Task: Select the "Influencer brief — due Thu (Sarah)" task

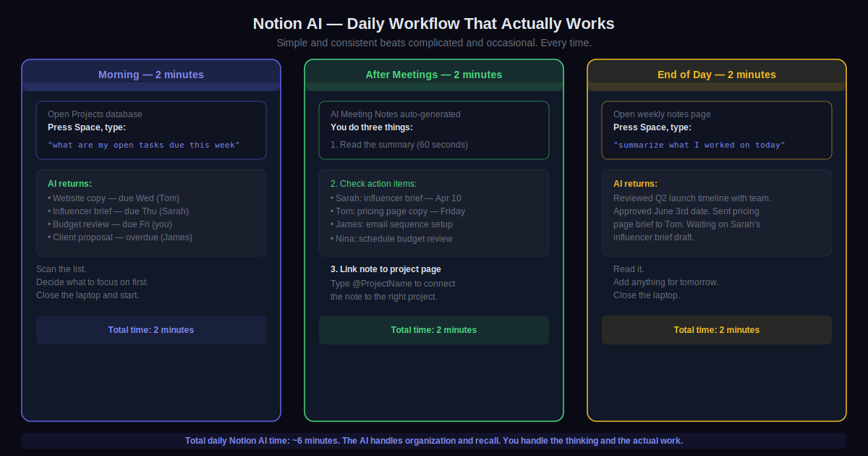Action: [121, 211]
